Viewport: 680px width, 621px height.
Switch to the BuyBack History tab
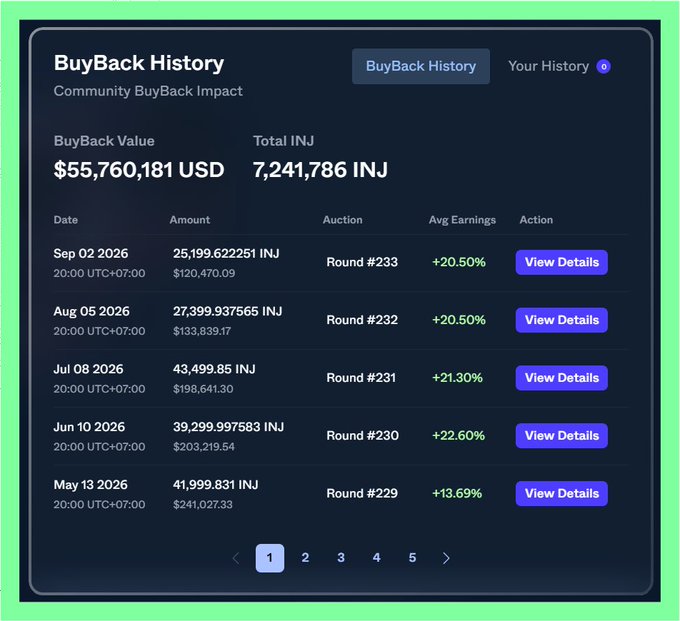pos(421,66)
